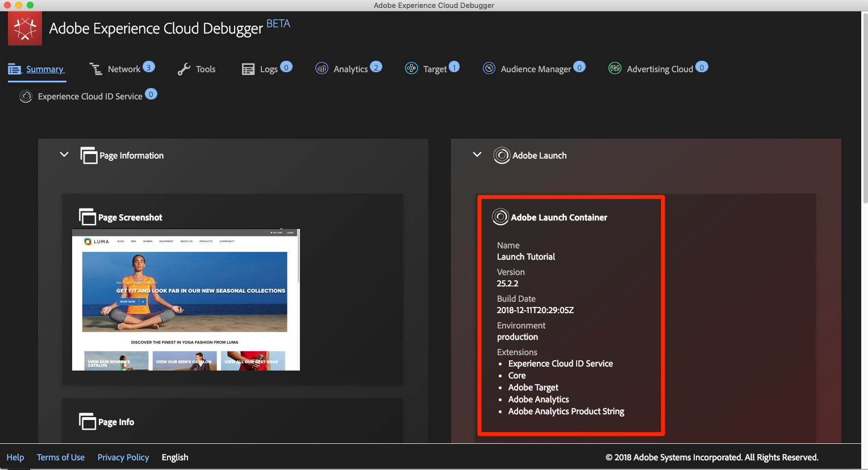Open the Audience Manager tab

[x=534, y=69]
